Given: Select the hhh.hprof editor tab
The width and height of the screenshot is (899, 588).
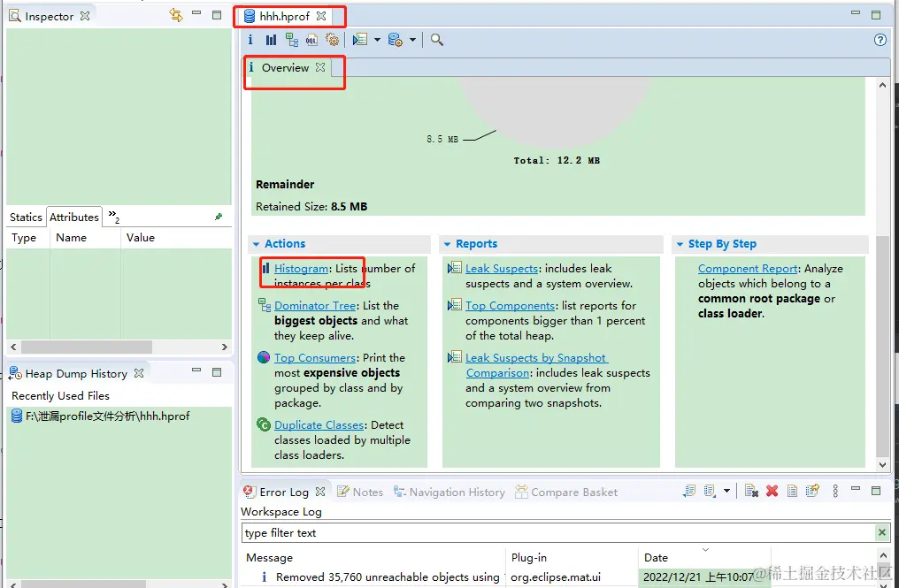Looking at the screenshot, I should [x=284, y=16].
